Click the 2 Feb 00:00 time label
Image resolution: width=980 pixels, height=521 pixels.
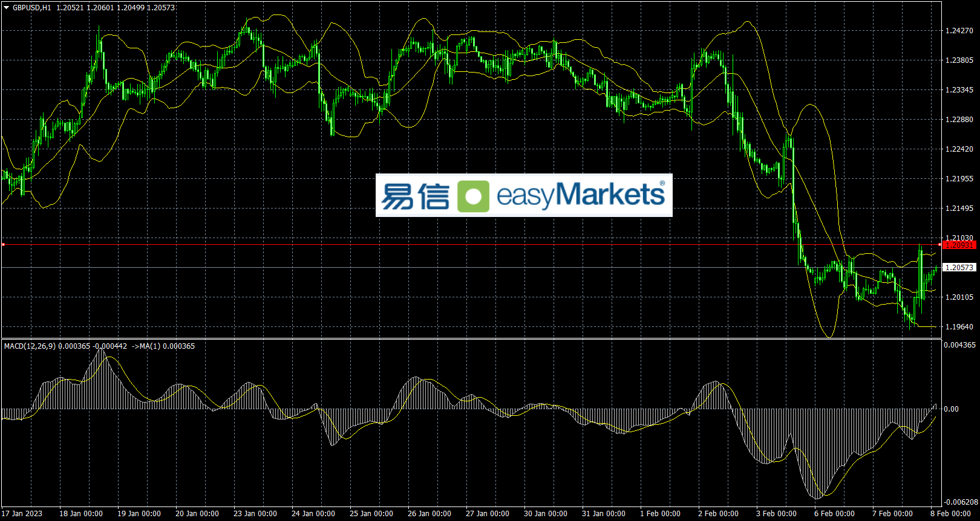click(x=719, y=514)
